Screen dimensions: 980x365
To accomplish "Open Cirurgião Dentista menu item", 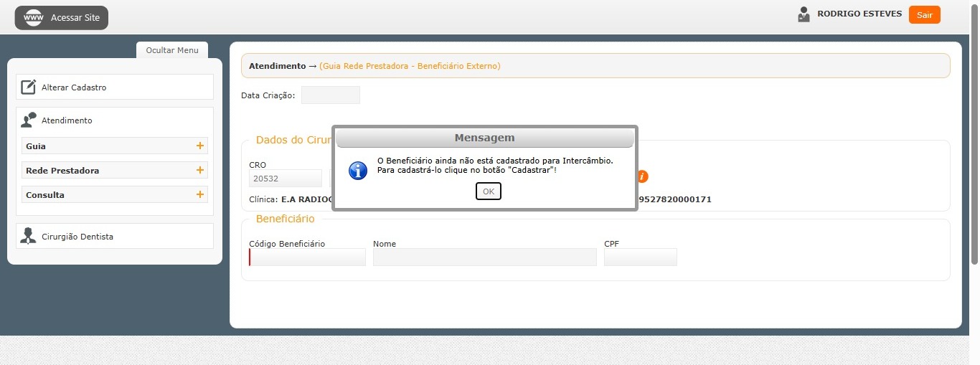I will [115, 236].
